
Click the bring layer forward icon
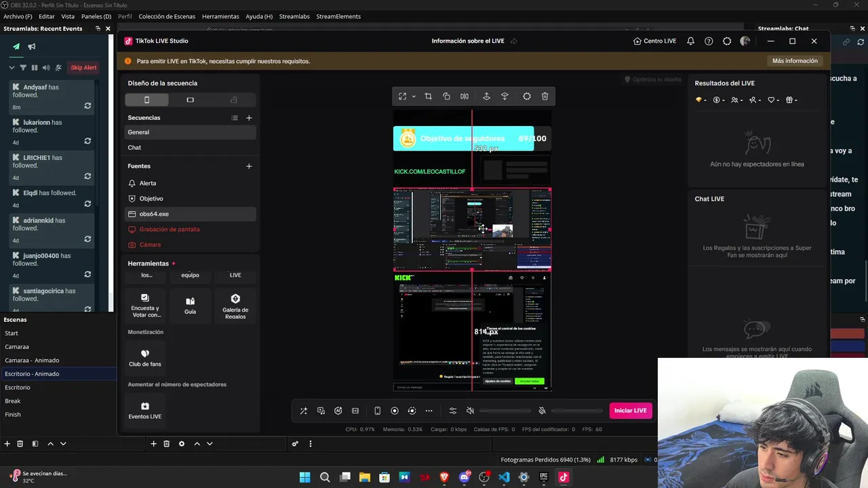[486, 96]
